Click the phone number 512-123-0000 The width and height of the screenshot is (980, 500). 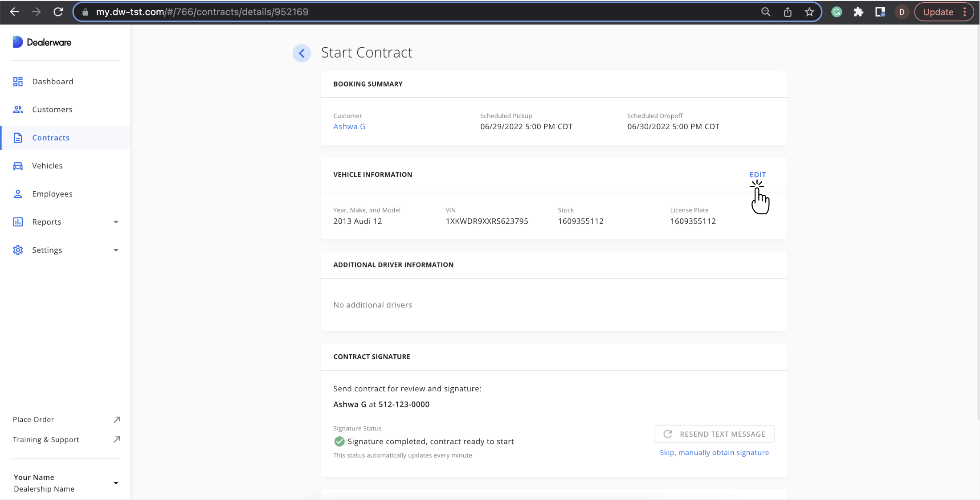pos(404,404)
